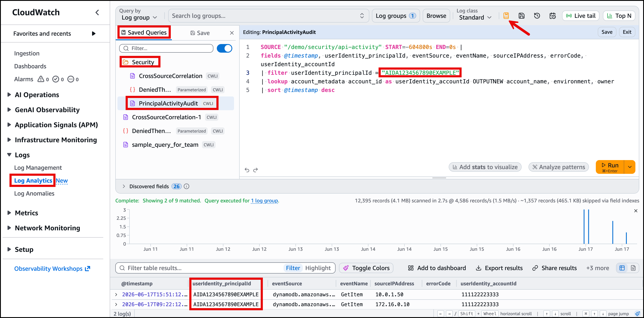Toggle the saved queries filter switch
The image size is (644, 318).
click(224, 48)
